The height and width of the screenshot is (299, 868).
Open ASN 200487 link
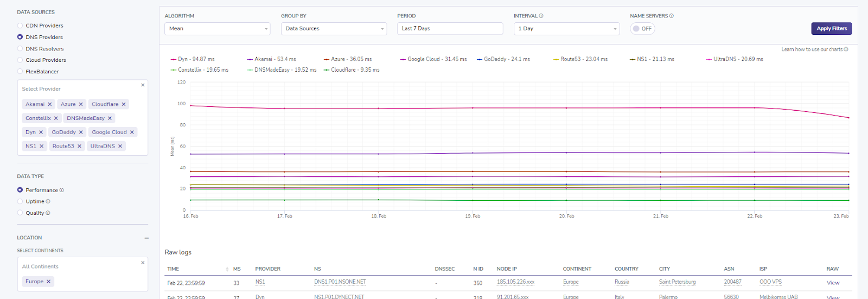tap(732, 282)
